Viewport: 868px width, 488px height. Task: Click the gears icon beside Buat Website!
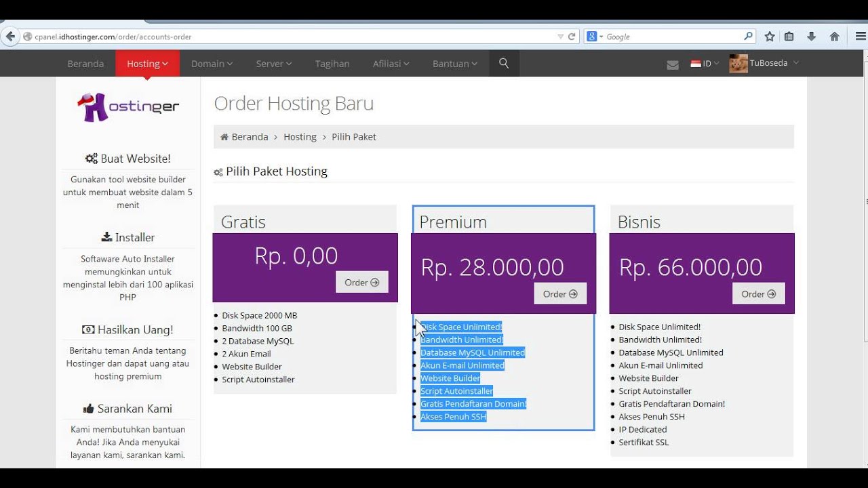click(x=92, y=159)
